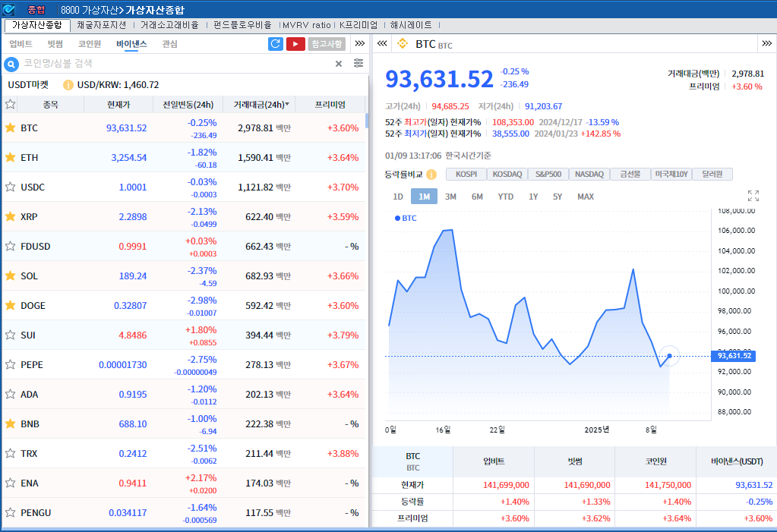Click the blue refresh icon

(274, 44)
